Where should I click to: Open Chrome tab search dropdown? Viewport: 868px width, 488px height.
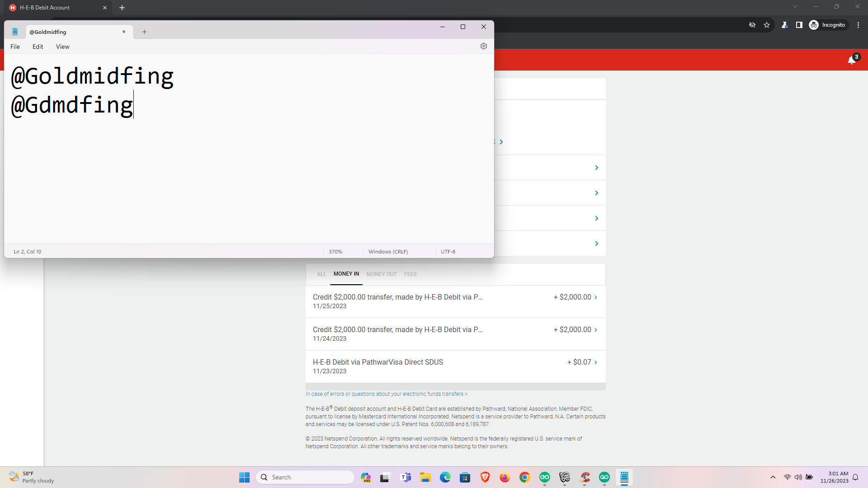click(795, 7)
